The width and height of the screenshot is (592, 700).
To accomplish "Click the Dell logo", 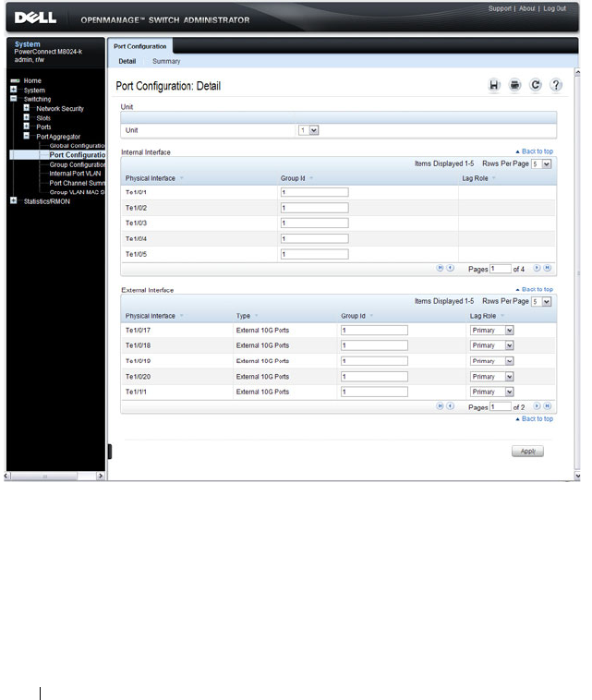I will (x=35, y=18).
